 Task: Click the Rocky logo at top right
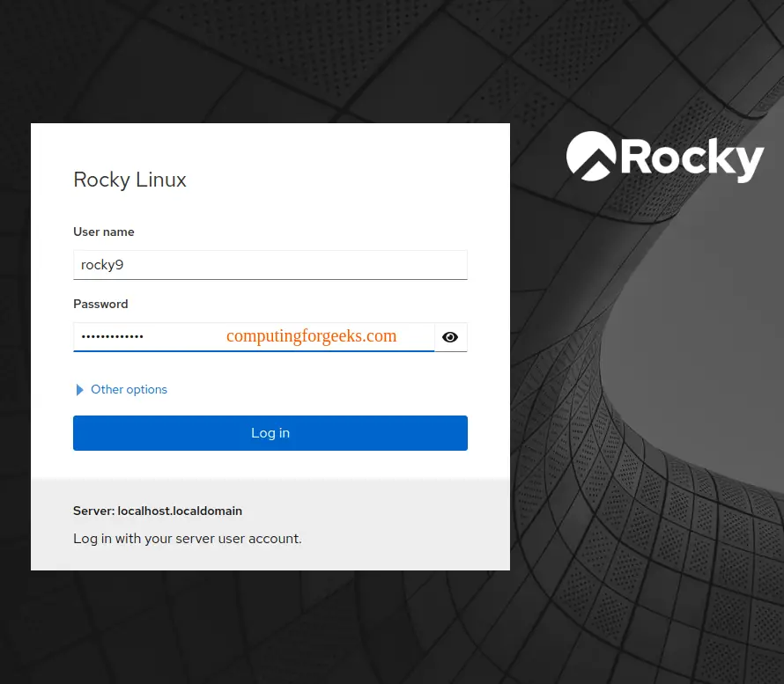point(665,157)
